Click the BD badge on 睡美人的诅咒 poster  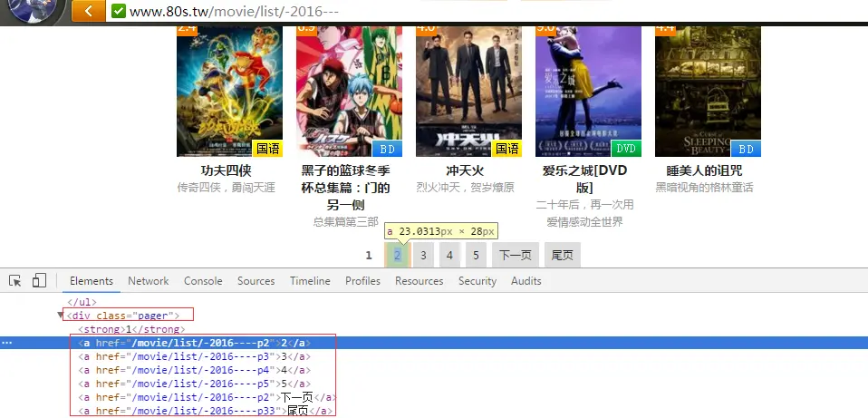click(747, 149)
